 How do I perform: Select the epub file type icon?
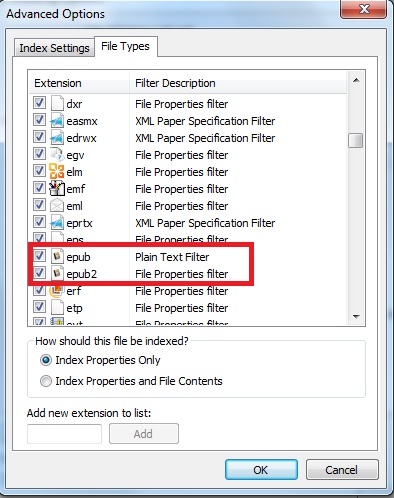57,256
